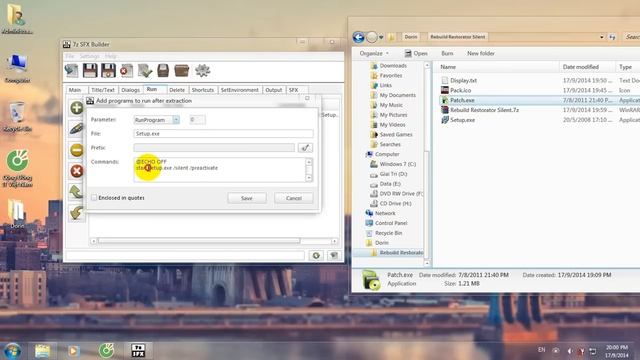Click the green plus add button
The image size is (640, 360).
77,108
